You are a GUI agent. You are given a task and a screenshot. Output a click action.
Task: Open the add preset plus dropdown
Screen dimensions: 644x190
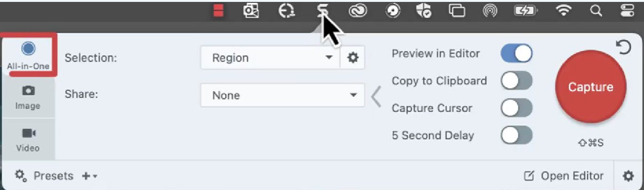click(89, 176)
